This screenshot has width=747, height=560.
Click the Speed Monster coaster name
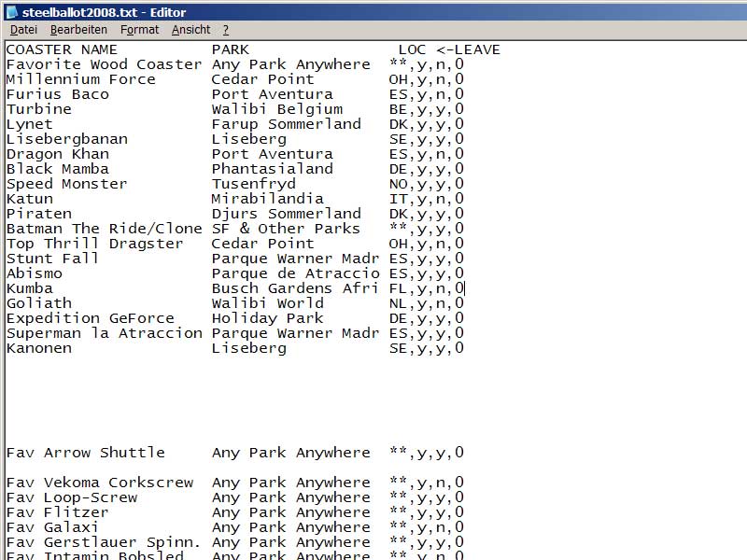click(66, 184)
